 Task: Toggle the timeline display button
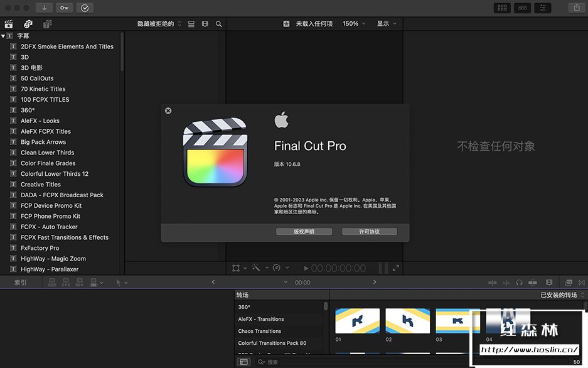point(522,8)
